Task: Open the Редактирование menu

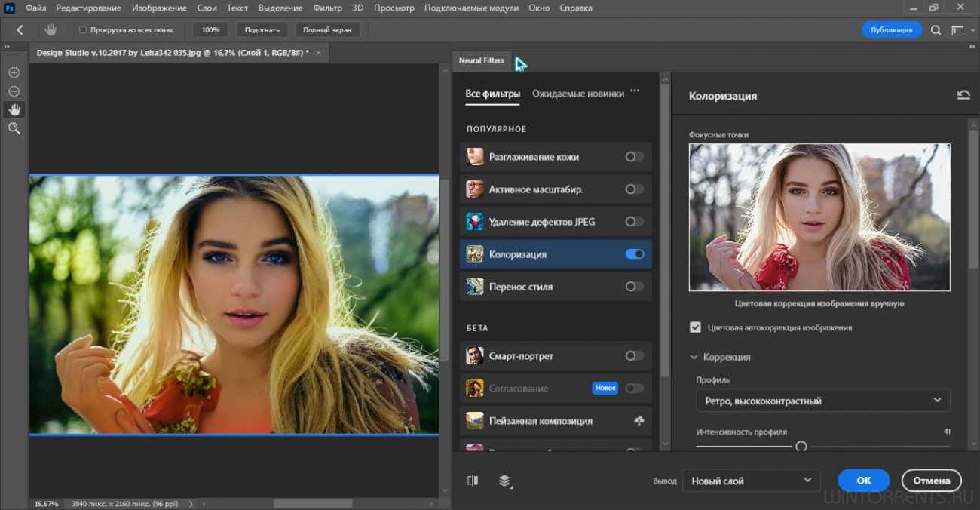Action: coord(88,8)
